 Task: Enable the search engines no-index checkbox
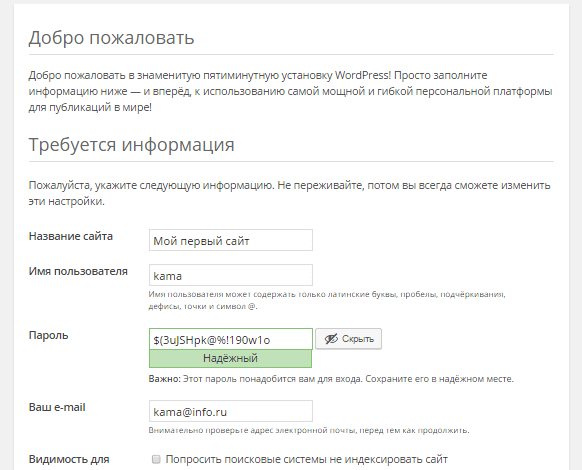pos(156,460)
